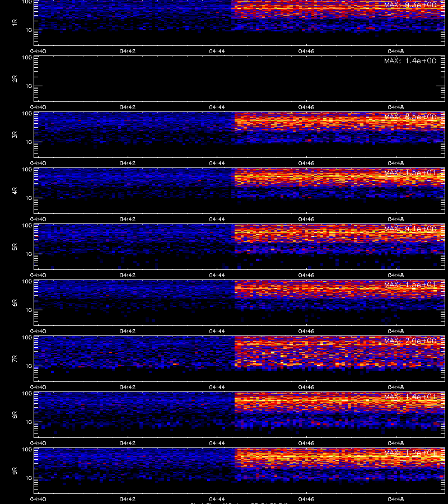Click the 04:46 time tick below panel 1R
This screenshot has height=504, width=448.
click(x=306, y=52)
